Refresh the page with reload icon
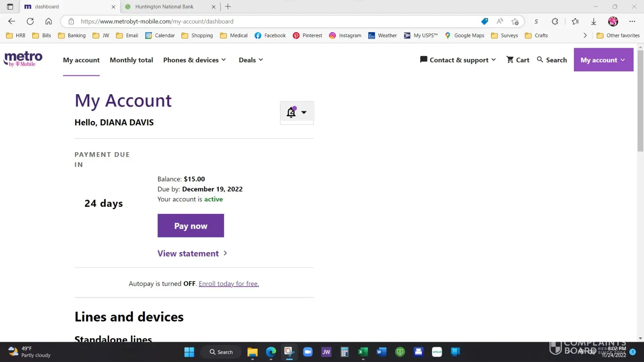The image size is (644, 362). (x=30, y=21)
